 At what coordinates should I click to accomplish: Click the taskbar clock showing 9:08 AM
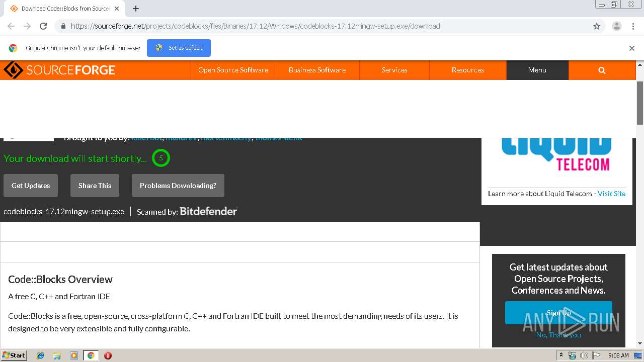click(618, 355)
